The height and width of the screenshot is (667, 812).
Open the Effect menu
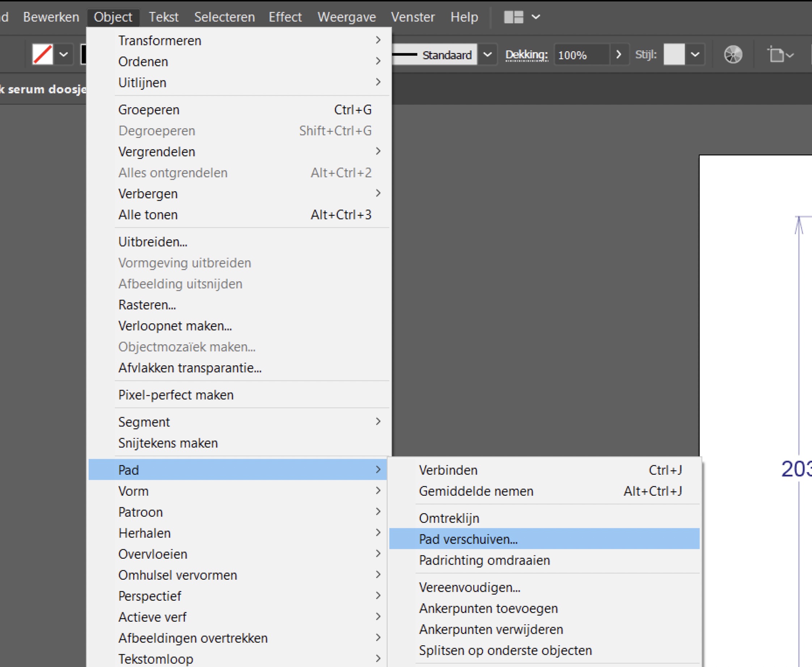pos(285,17)
